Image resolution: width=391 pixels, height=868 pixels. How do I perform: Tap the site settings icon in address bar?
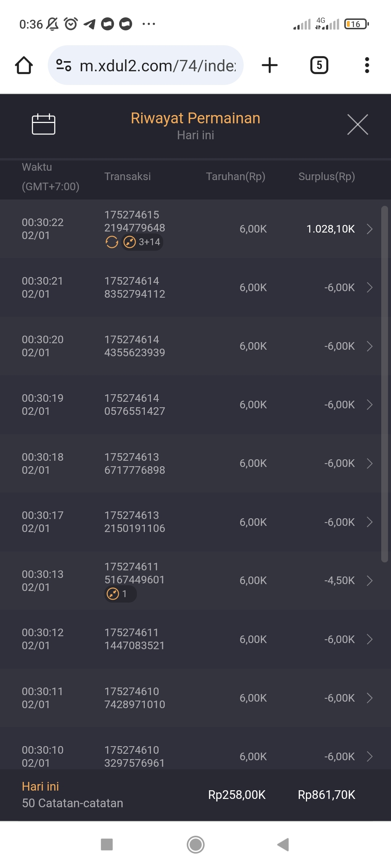click(x=64, y=65)
